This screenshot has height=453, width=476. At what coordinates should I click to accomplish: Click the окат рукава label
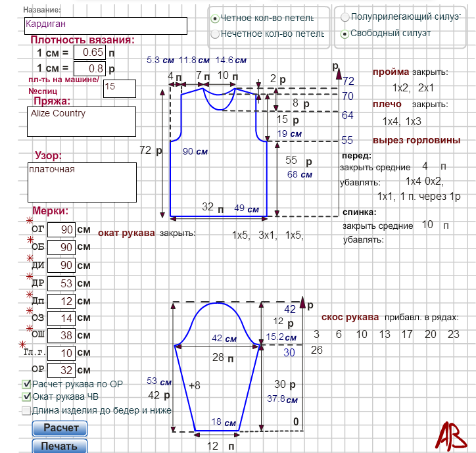pos(126,233)
